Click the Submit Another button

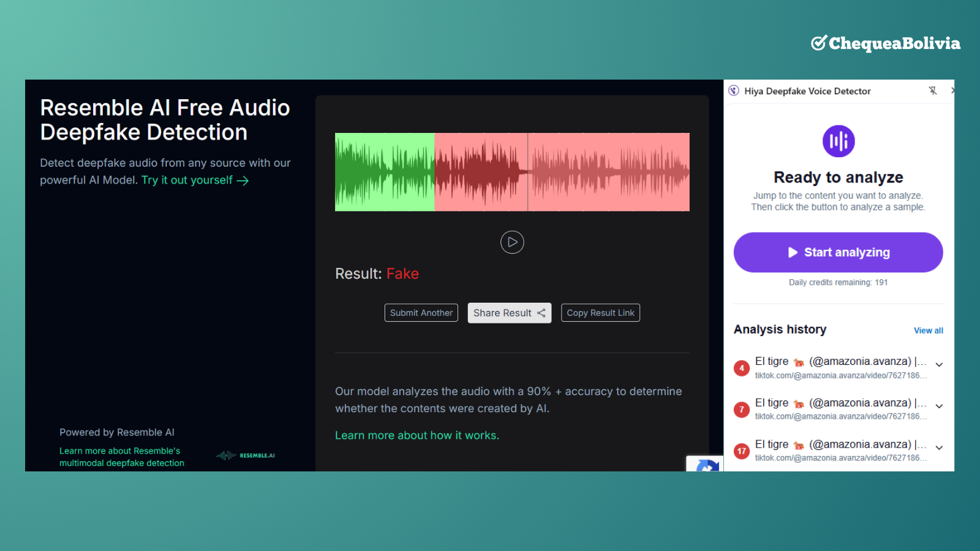[421, 313]
